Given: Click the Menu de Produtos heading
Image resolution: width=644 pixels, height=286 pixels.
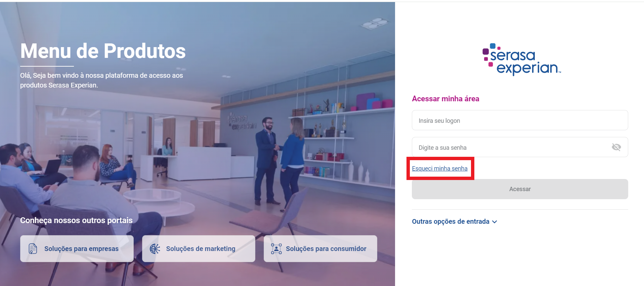Looking at the screenshot, I should (x=103, y=51).
